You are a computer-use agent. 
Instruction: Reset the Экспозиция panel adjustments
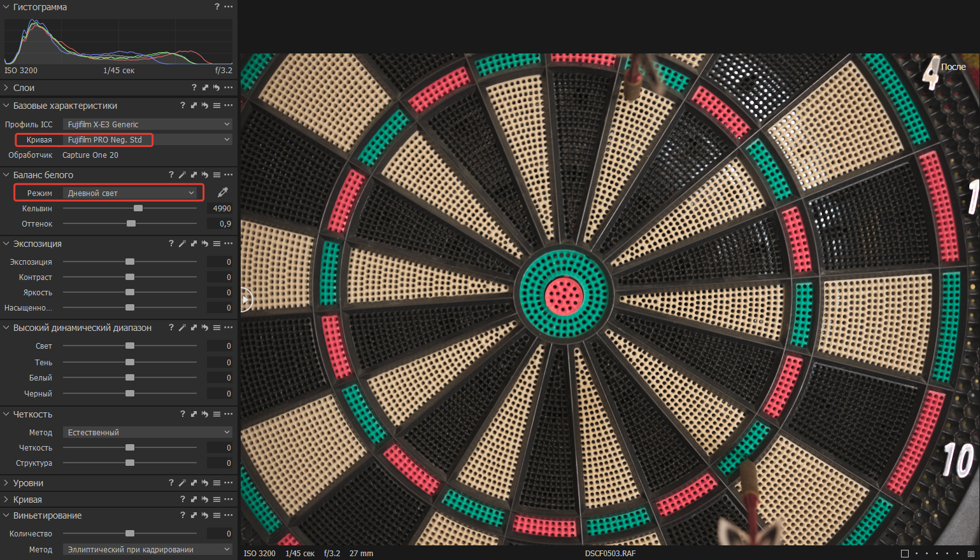(x=205, y=243)
